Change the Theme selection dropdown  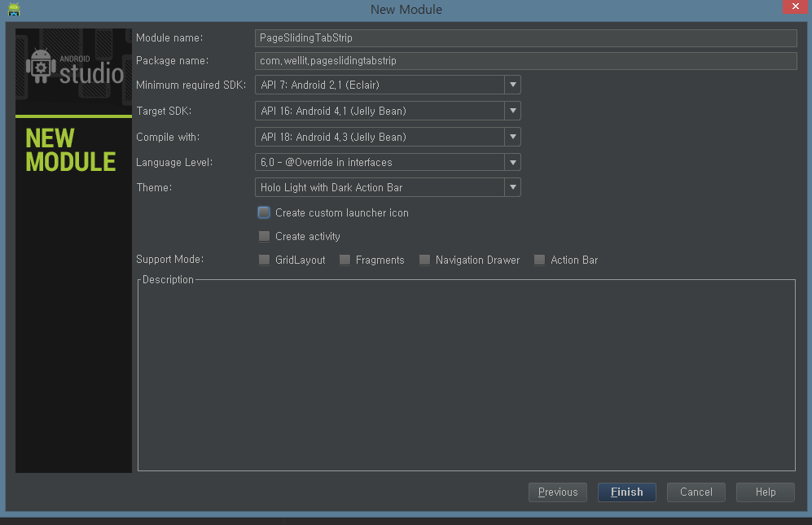[513, 187]
